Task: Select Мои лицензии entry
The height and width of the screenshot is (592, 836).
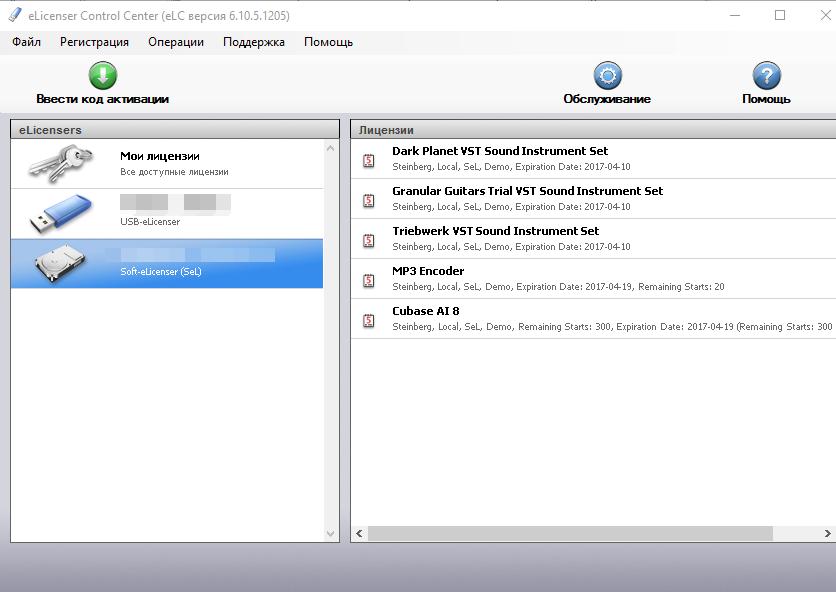Action: 167,164
